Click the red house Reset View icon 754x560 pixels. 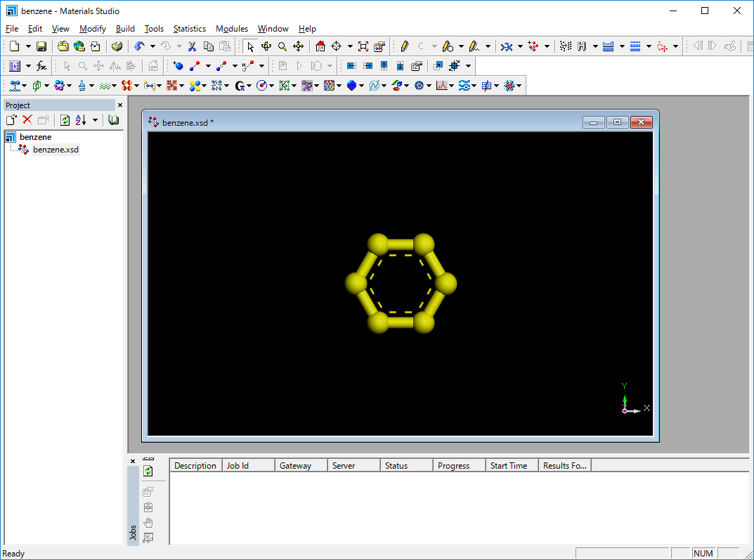point(320,46)
